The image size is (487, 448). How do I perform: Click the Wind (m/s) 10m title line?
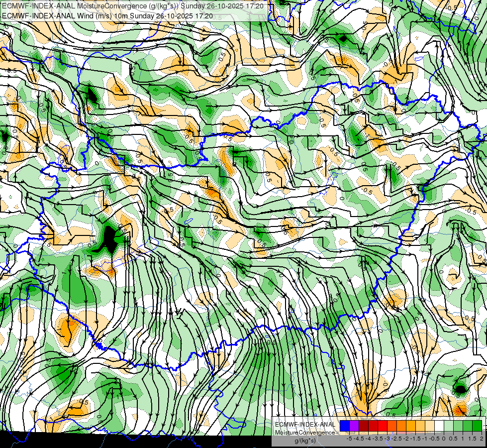point(107,15)
